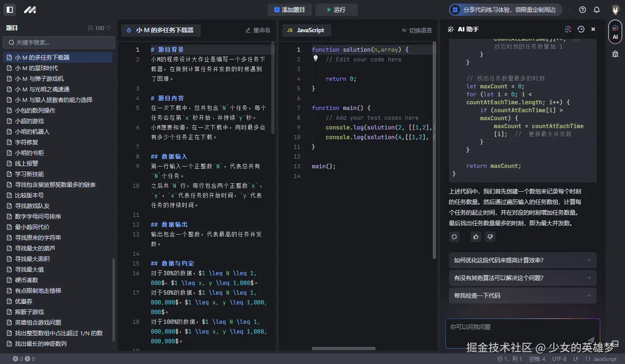Send message with the paper plane icon
Viewport: 625px width, 364px height.
pyautogui.click(x=590, y=340)
